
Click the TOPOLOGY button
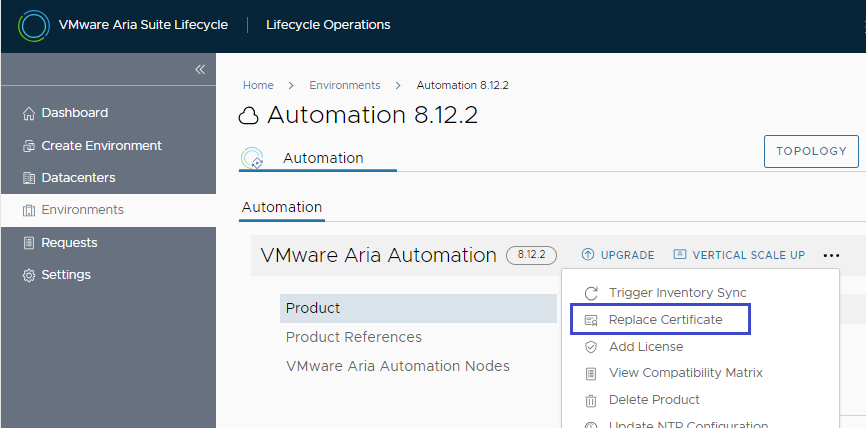click(811, 151)
